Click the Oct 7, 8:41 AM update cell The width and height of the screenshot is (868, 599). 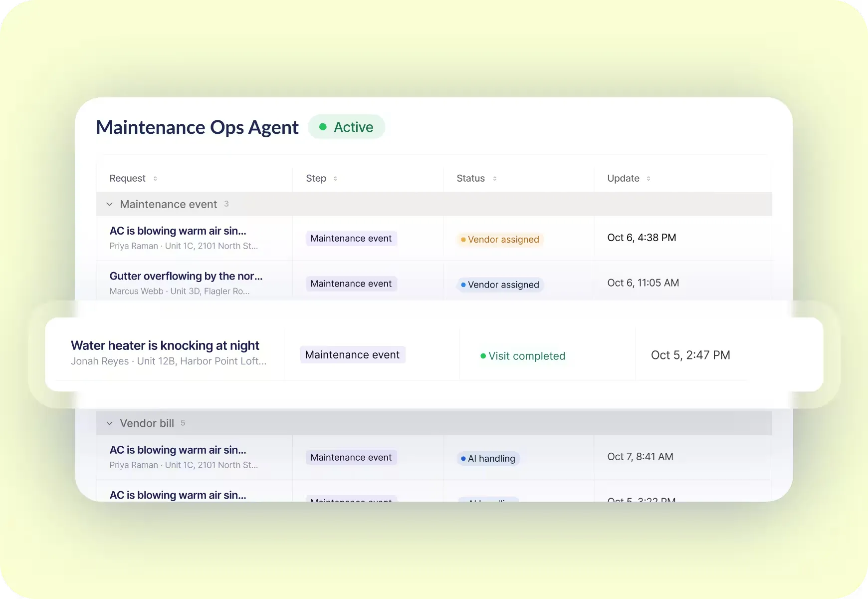click(x=640, y=457)
